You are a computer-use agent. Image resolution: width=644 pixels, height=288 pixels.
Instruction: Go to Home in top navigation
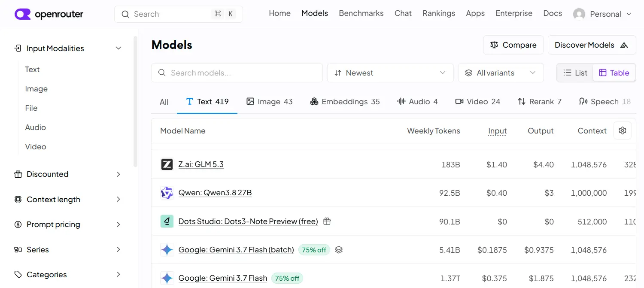pyautogui.click(x=280, y=13)
